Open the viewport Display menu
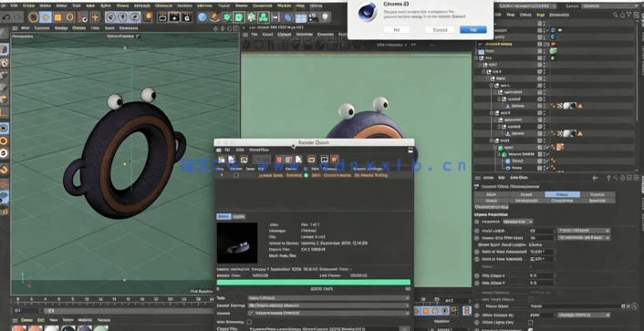The width and height of the screenshot is (644, 331). pos(61,28)
